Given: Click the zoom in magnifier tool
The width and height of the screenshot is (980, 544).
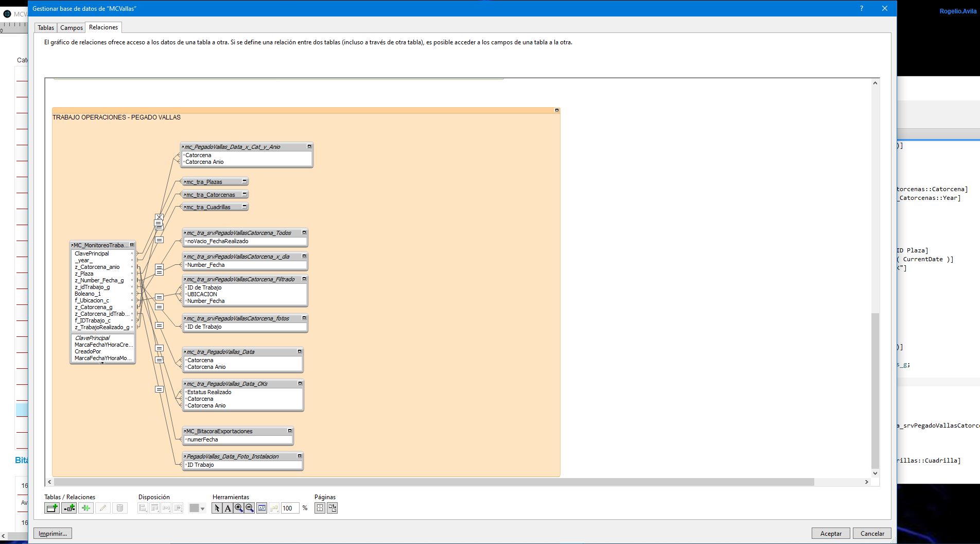Looking at the screenshot, I should pos(239,508).
